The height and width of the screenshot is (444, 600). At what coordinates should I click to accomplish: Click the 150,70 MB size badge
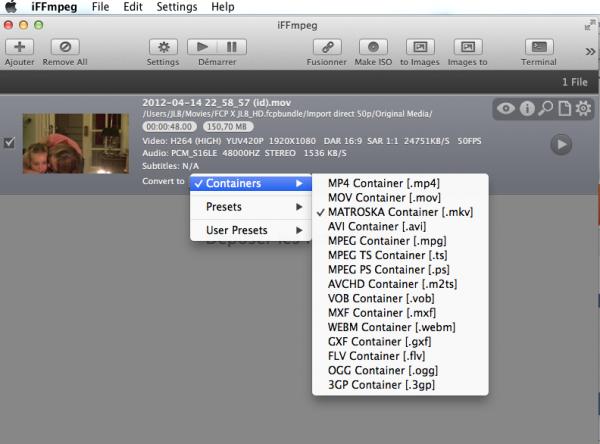pos(228,126)
